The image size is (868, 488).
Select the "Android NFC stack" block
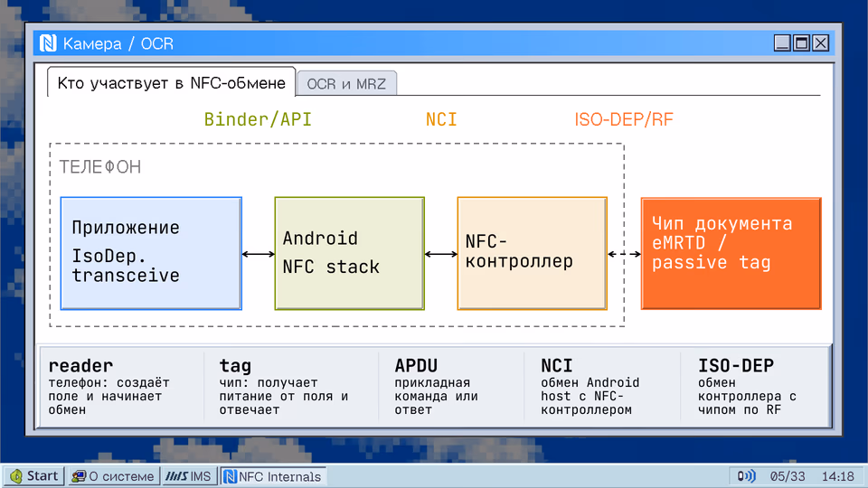pos(349,253)
